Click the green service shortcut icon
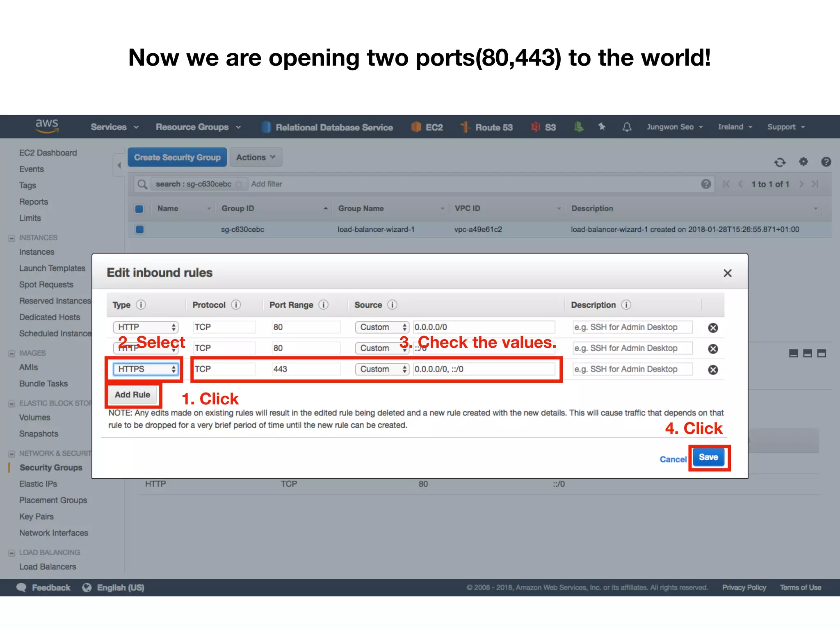The image size is (840, 630). (579, 127)
